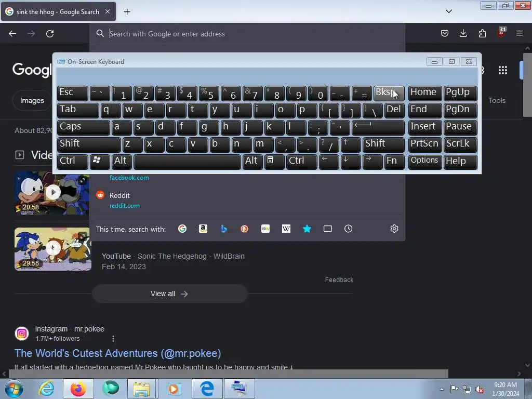Image resolution: width=532 pixels, height=399 pixels.
Task: Click the uBlock extension icon with badge
Action: [501, 33]
